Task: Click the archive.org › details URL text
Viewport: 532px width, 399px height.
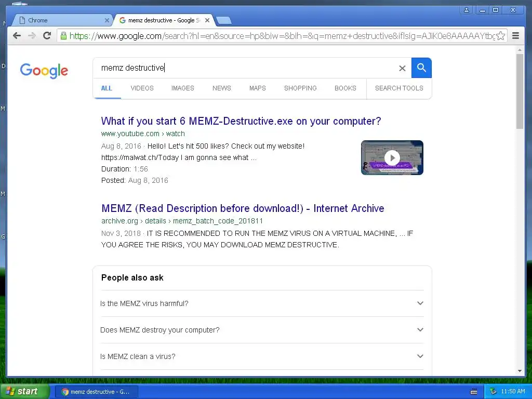Action: click(182, 221)
